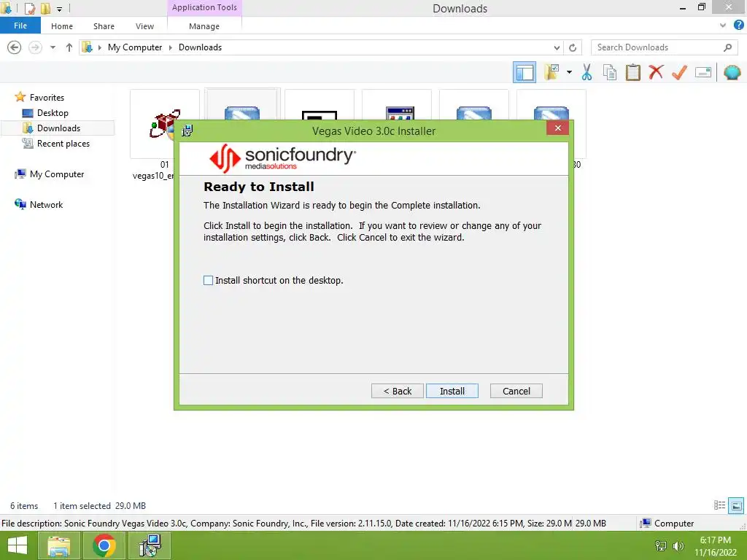Open the Windows Start button
This screenshot has width=747, height=560.
pyautogui.click(x=18, y=545)
